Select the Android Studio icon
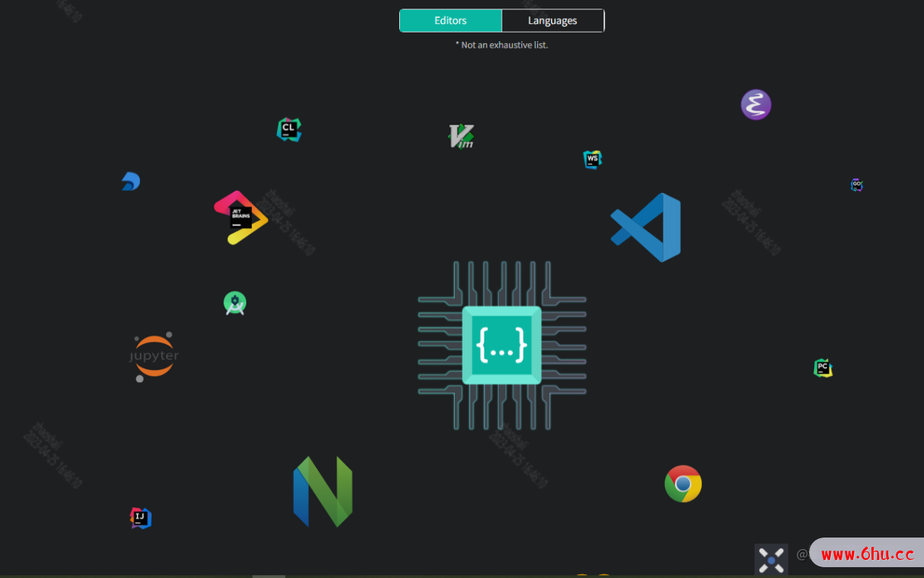Viewport: 924px width, 578px height. (x=235, y=303)
